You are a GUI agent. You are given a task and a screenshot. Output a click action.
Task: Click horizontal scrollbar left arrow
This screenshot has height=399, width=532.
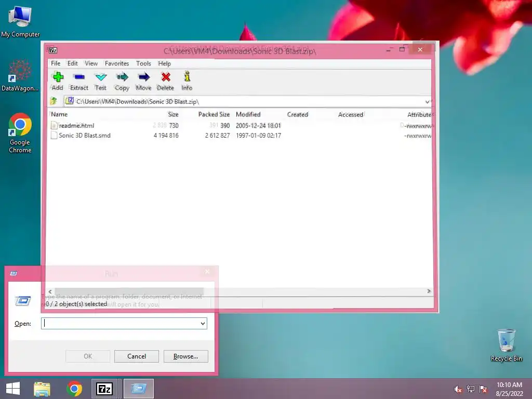[50, 291]
